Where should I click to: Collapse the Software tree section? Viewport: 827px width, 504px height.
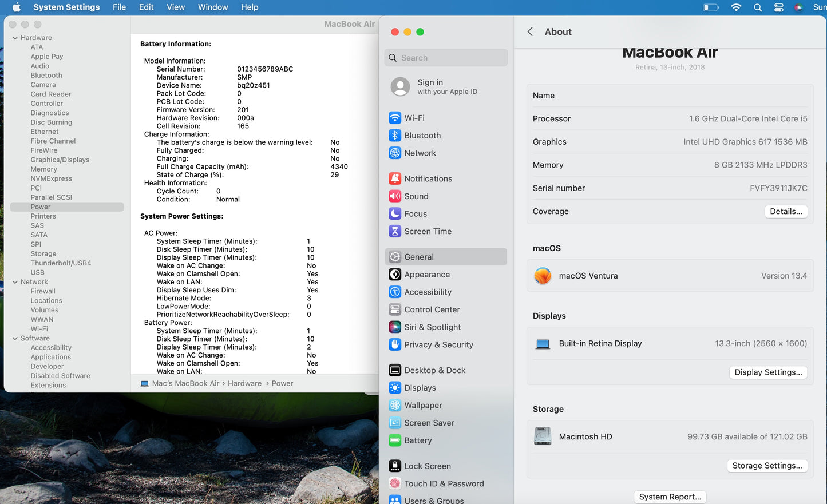(x=15, y=338)
